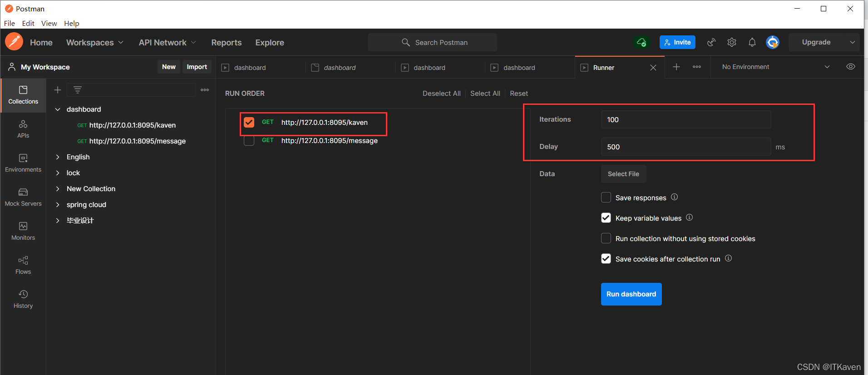Open the sync status cloud icon

tap(641, 42)
